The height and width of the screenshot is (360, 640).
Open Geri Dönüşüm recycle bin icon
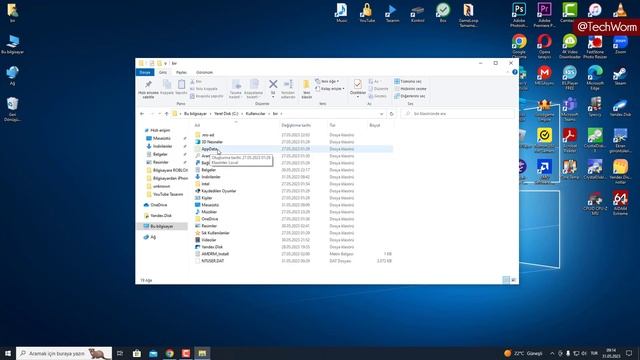coord(12,109)
